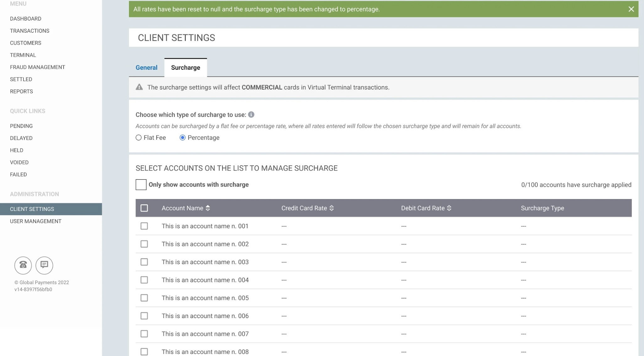Open User Management in sidebar

click(35, 221)
